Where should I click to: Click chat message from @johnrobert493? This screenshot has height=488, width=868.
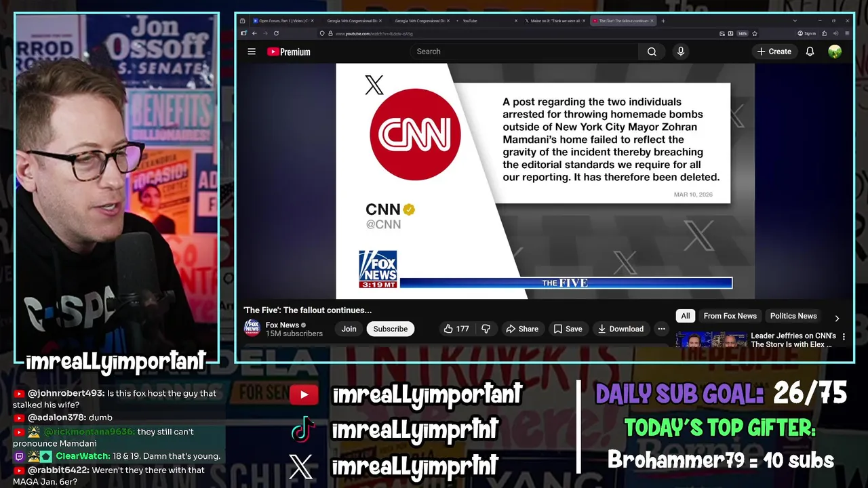pos(115,399)
